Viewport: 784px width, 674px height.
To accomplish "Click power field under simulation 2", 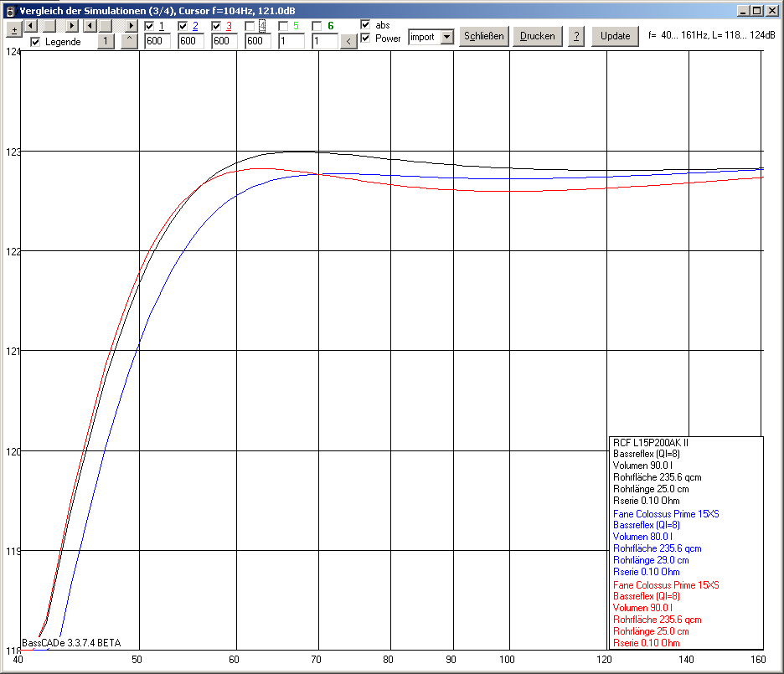I will tap(191, 41).
